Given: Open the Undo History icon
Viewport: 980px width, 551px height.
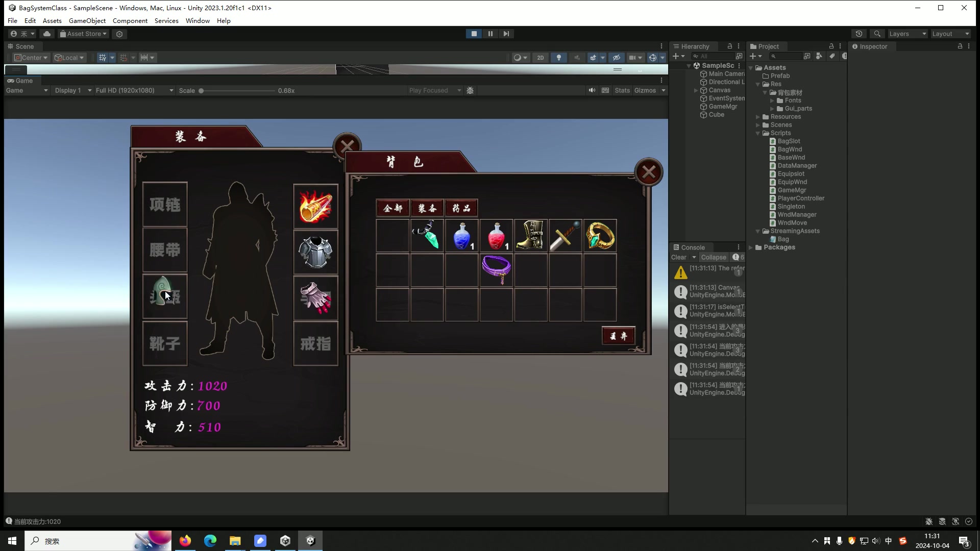Looking at the screenshot, I should [x=859, y=34].
